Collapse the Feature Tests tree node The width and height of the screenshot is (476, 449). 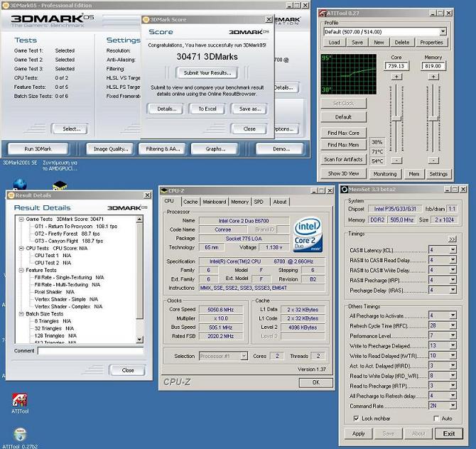point(21,270)
